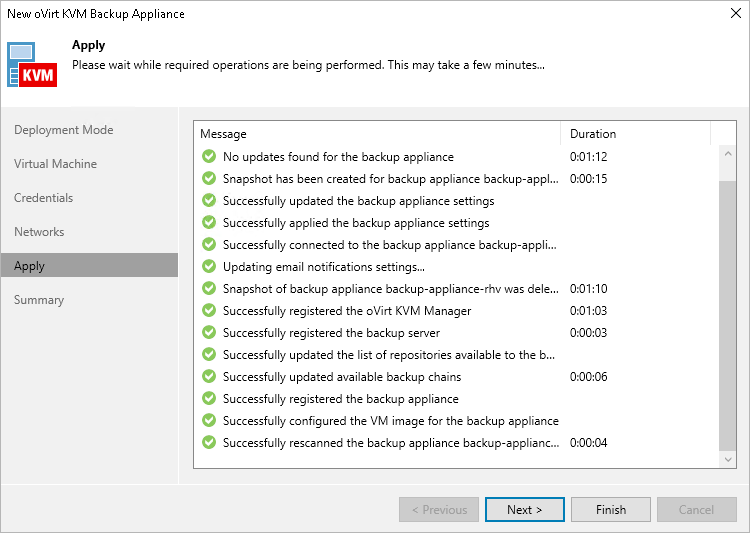Screen dimensions: 750x533
Task: Click the Finish button
Action: (611, 510)
